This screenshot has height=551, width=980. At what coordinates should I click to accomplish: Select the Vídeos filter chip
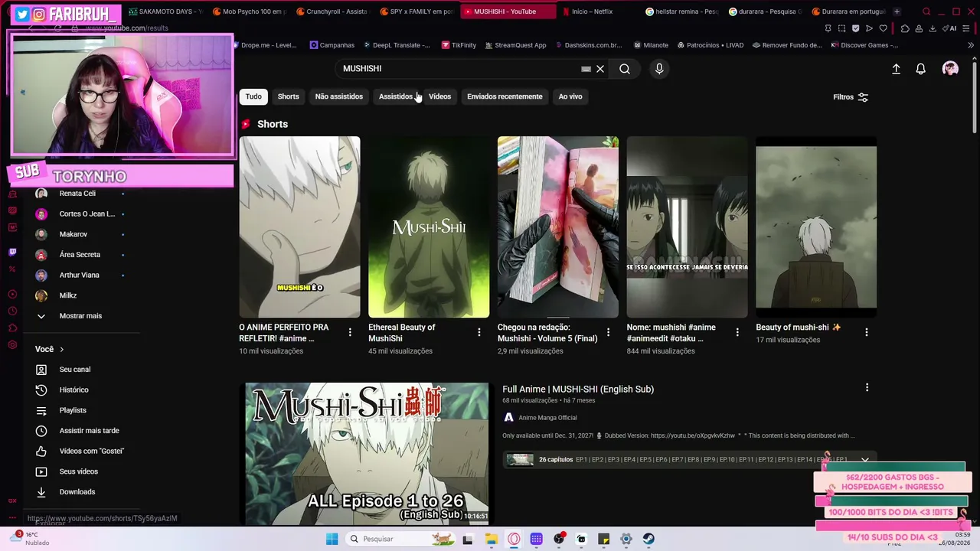439,96
